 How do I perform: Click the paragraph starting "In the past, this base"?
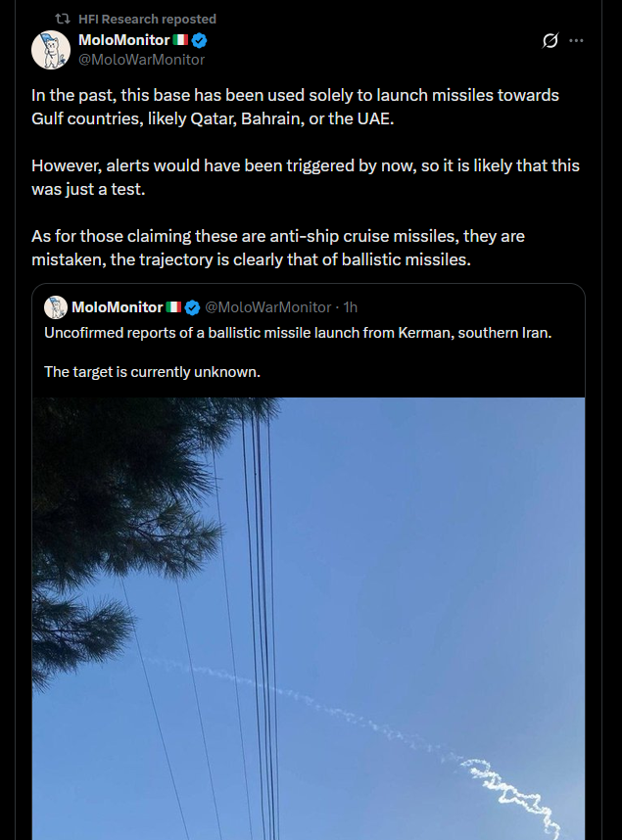click(x=296, y=107)
